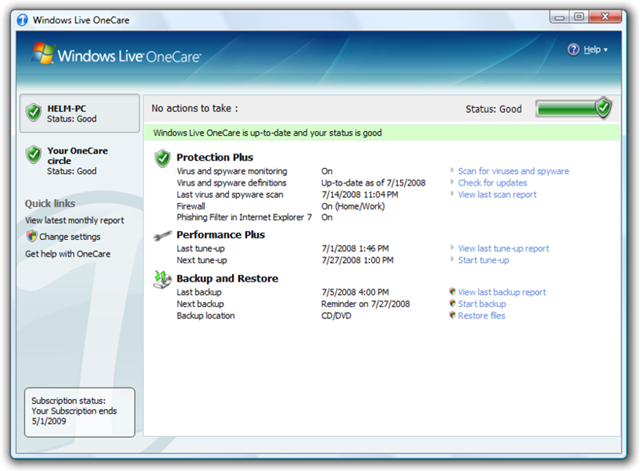Click the Subscription status box
The height and width of the screenshot is (471, 640).
(x=80, y=412)
